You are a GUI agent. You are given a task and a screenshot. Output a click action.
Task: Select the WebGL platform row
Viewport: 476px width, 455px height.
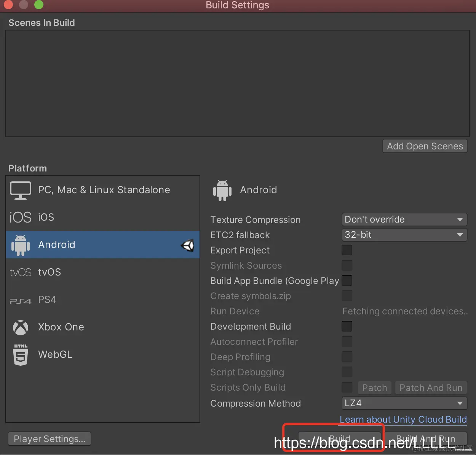[103, 354]
